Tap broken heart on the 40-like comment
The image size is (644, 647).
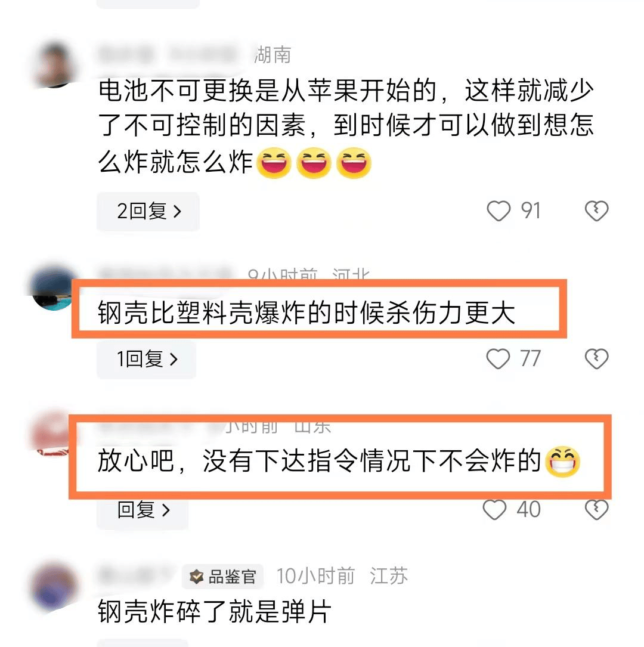point(596,510)
